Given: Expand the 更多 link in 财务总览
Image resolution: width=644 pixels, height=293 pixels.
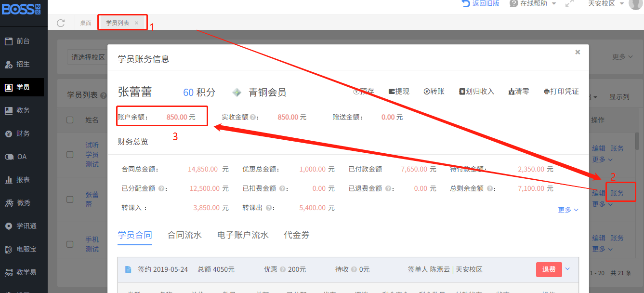Looking at the screenshot, I should tap(568, 210).
